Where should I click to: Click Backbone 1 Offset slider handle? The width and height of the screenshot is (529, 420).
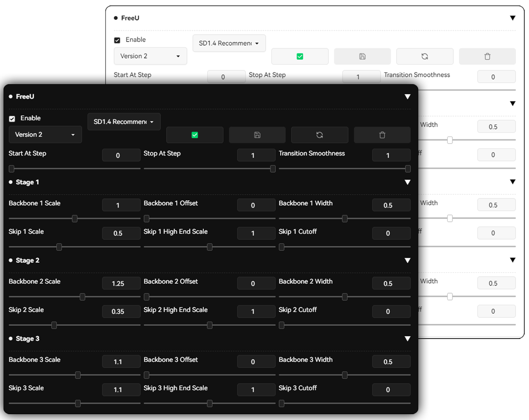click(x=147, y=219)
